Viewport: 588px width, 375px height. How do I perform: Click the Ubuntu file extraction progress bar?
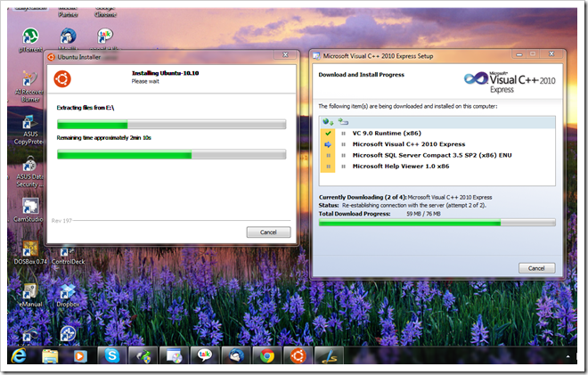click(x=171, y=124)
